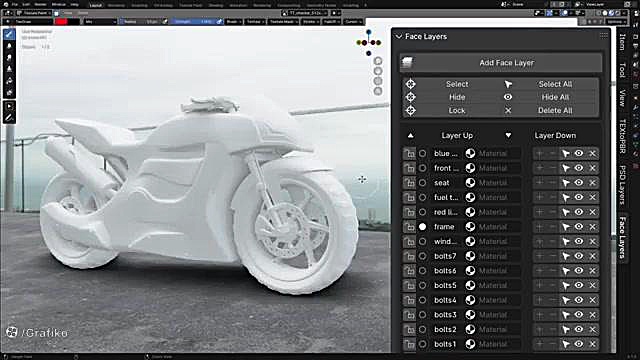Select the Annotate tool in left toolbar
This screenshot has width=640, height=360.
(9, 118)
